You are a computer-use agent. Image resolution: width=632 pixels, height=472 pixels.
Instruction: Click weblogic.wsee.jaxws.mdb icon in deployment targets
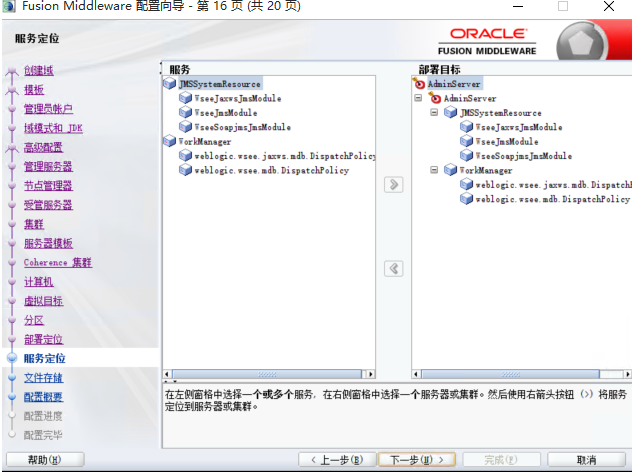[x=466, y=185]
